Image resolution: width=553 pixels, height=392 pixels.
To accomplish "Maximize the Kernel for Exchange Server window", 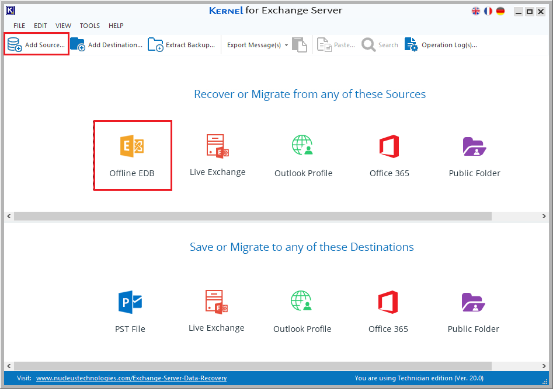I will [x=530, y=12].
